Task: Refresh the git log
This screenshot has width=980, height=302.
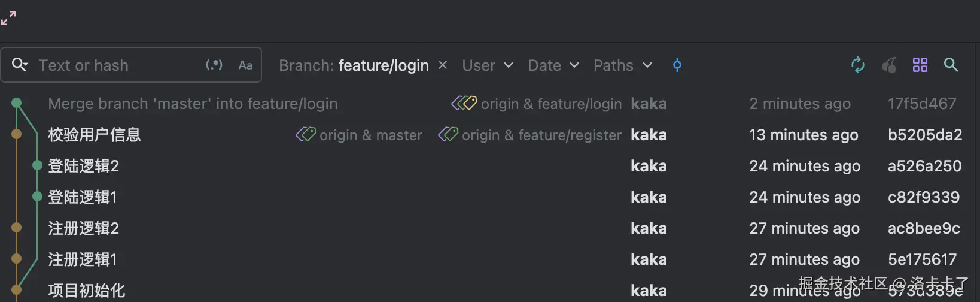Action: point(858,65)
